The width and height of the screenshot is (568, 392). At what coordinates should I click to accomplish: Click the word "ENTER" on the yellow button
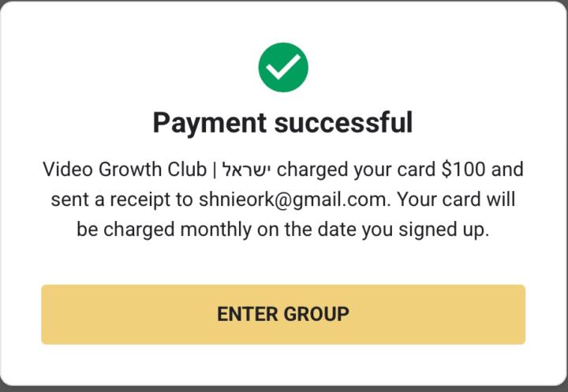point(248,314)
